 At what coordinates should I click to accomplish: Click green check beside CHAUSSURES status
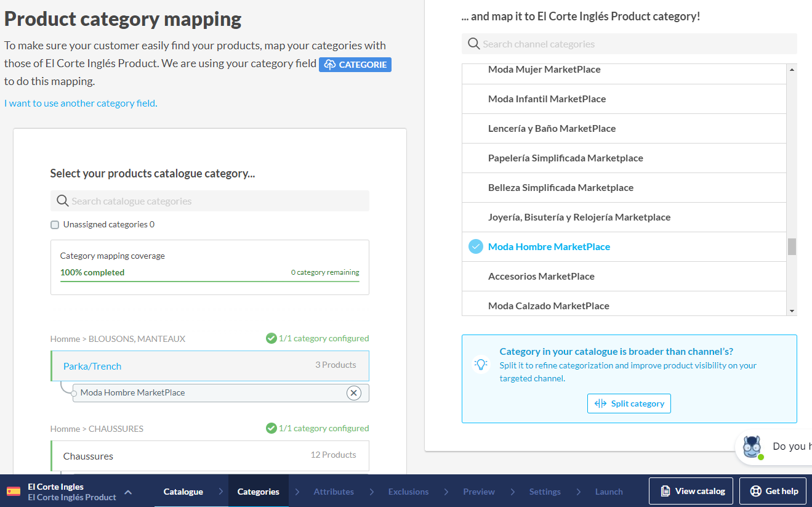pos(271,428)
